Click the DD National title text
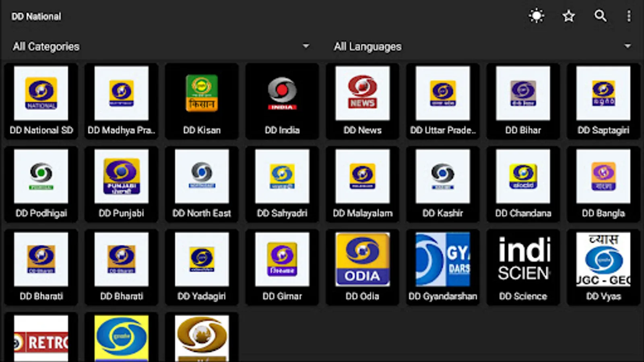644x362 pixels. [x=36, y=16]
